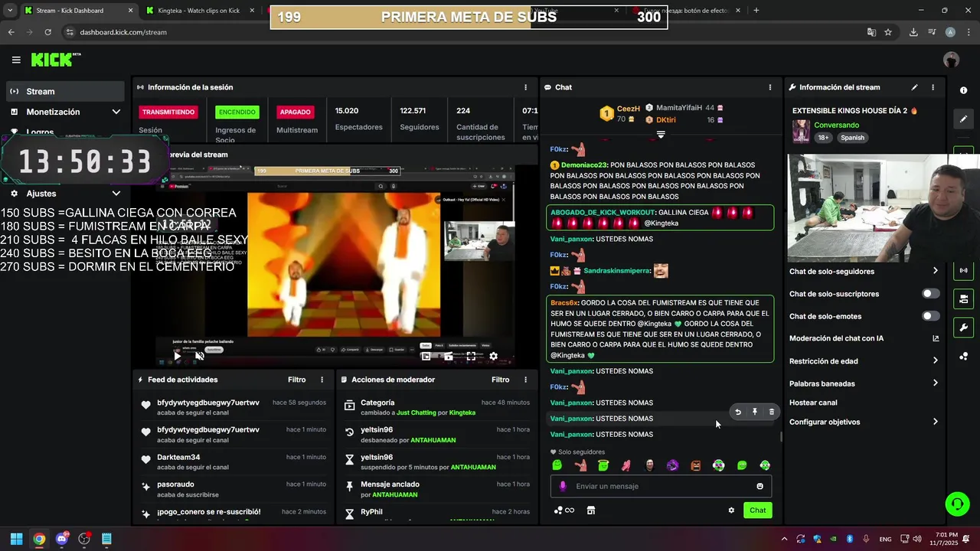Open Feed de actividades three-dot menu
The image size is (980, 551).
coord(322,380)
